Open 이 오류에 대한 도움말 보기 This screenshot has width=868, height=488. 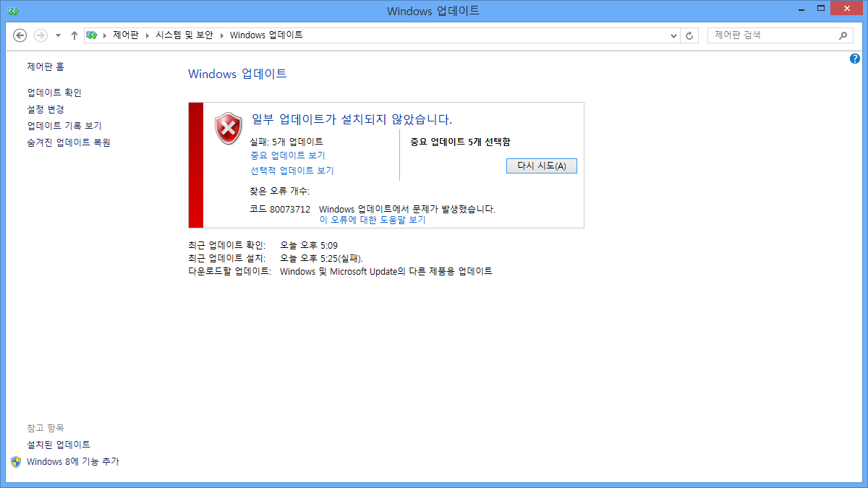pos(373,220)
